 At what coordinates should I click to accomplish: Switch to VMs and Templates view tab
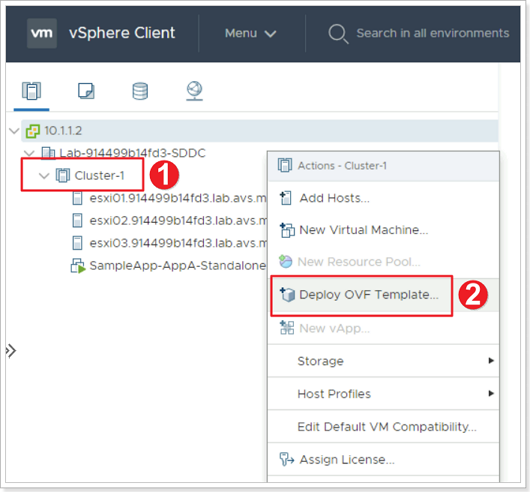[86, 91]
